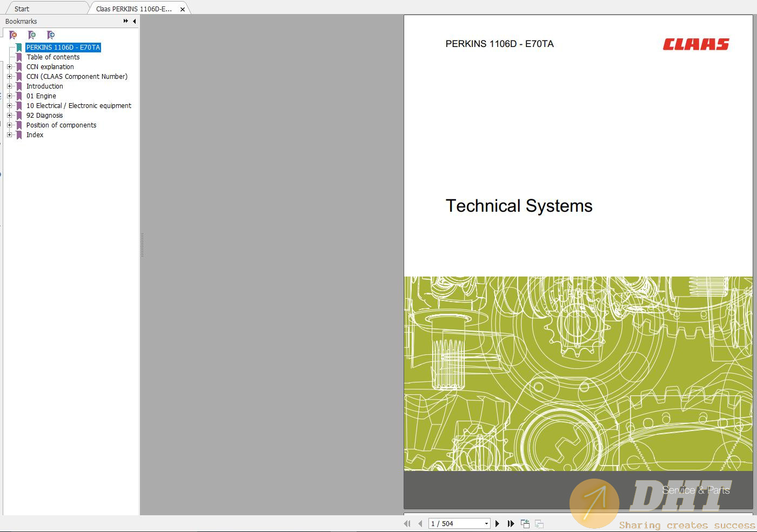Click the bookmark ribbon icon beside 01 Engine
Image resolution: width=757 pixels, height=532 pixels.
tap(19, 96)
